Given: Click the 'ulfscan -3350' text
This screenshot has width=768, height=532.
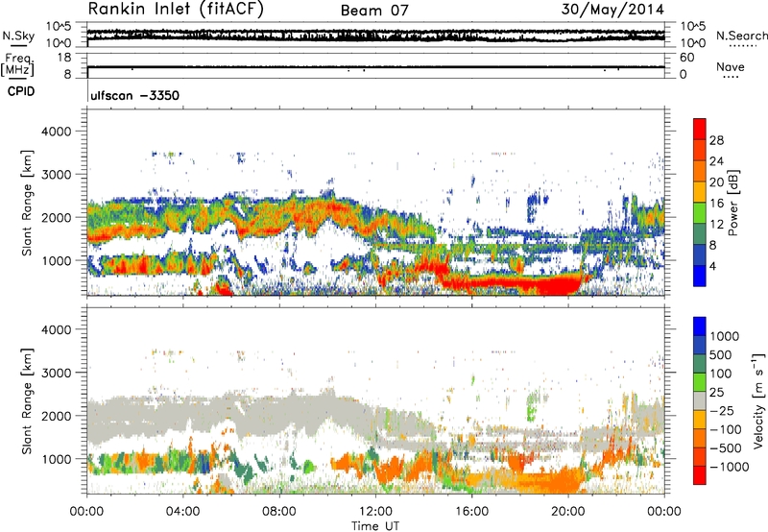Looking at the screenshot, I should coord(134,95).
